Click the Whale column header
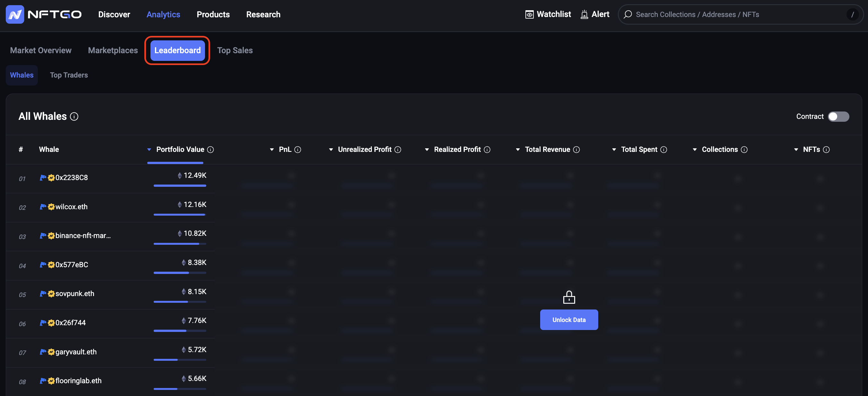 tap(49, 150)
